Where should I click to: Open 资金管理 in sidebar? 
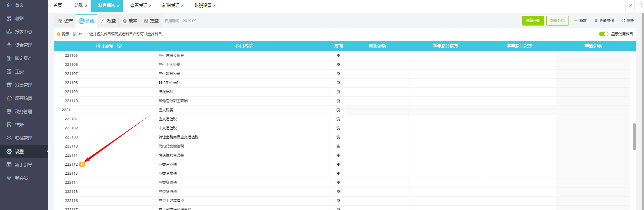23,45
